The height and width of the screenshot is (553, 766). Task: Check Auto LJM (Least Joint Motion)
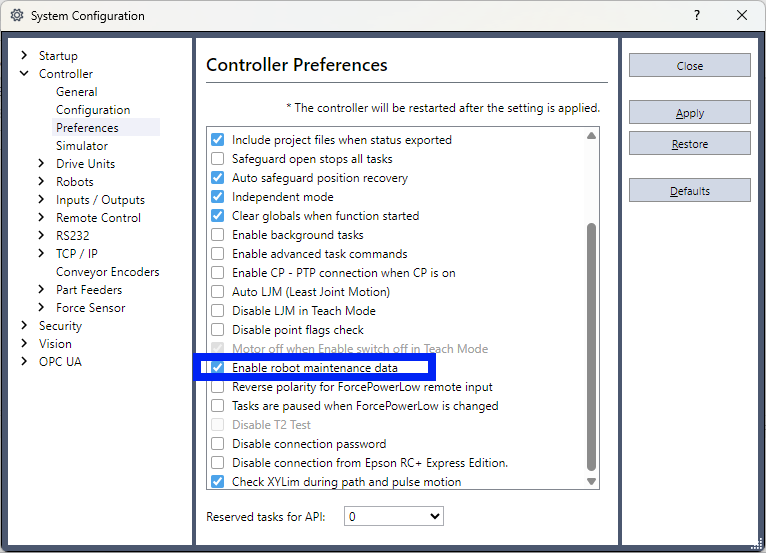217,292
